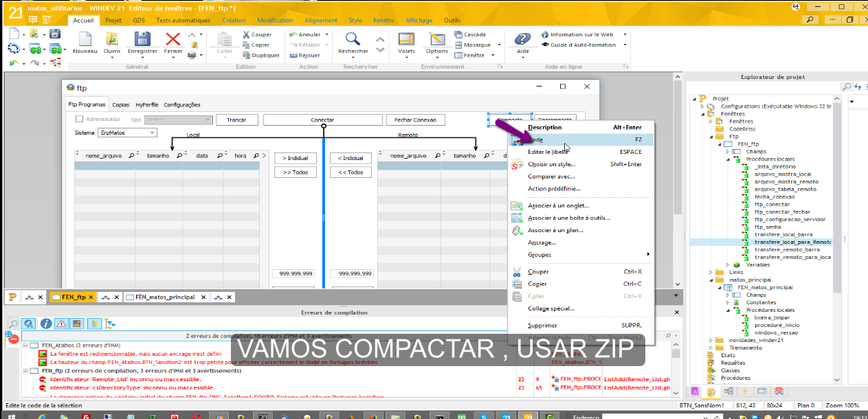The image size is (868, 419).
Task: Collapse the FEN_ftp error group
Action: (26, 371)
